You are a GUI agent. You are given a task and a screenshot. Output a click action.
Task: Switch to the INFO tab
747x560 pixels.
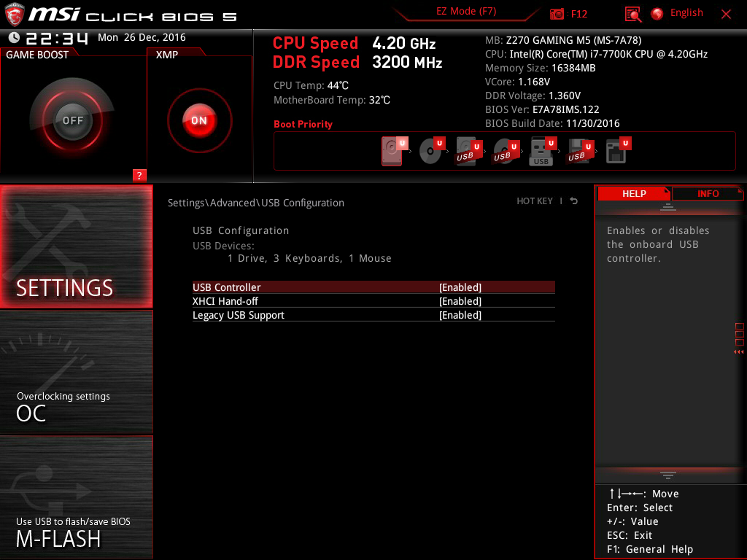pos(708,193)
